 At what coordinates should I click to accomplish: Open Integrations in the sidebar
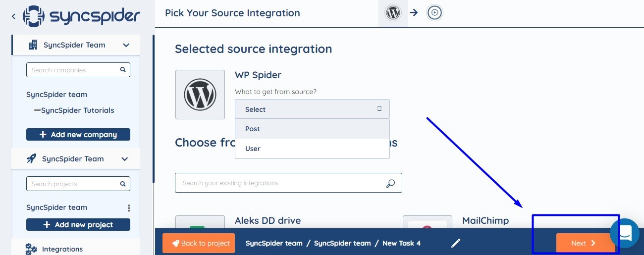(x=62, y=249)
